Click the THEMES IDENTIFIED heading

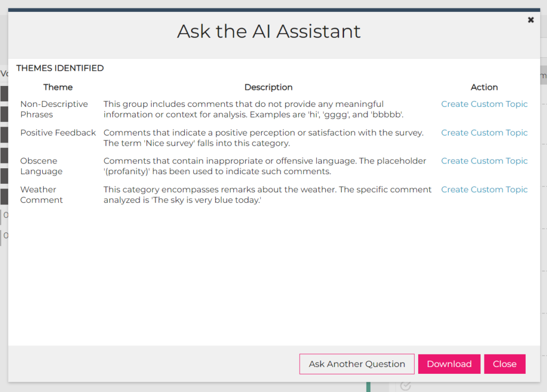coord(60,68)
